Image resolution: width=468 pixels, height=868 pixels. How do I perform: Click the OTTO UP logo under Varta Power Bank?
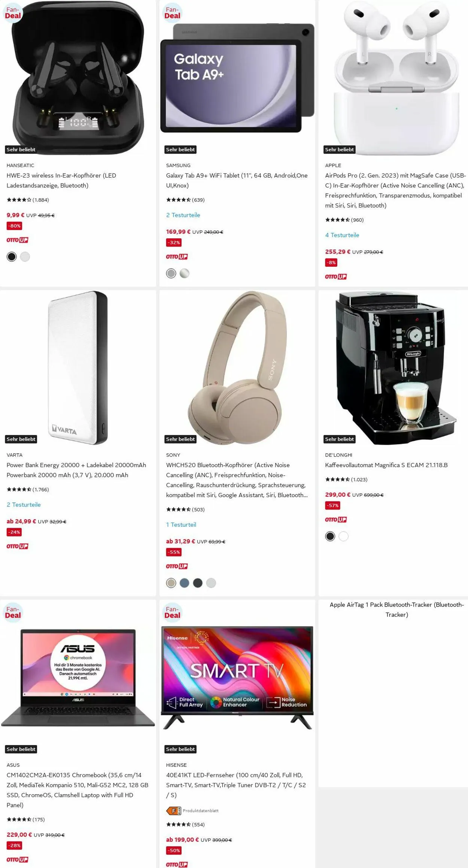tap(17, 546)
